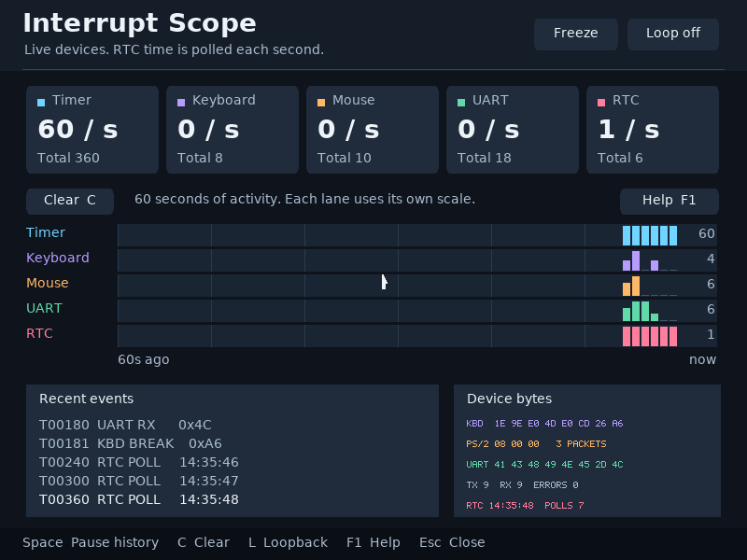The height and width of the screenshot is (560, 747).
Task: Select the "T00181 KBD BREAK 0xA6" event row
Action: (x=131, y=443)
